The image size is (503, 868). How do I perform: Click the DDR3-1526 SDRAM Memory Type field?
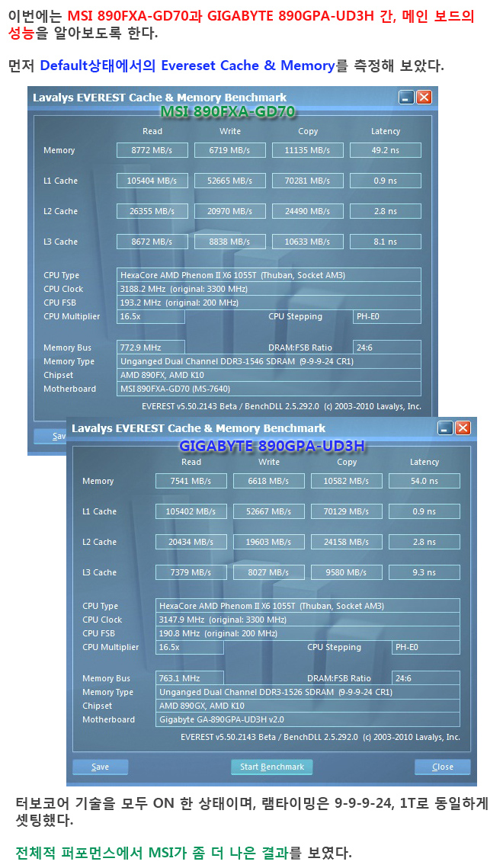click(308, 692)
